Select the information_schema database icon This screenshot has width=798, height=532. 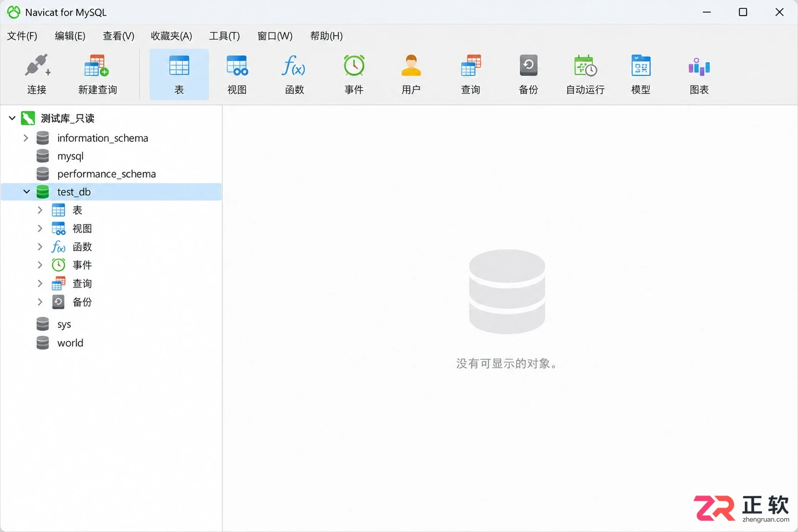click(43, 138)
